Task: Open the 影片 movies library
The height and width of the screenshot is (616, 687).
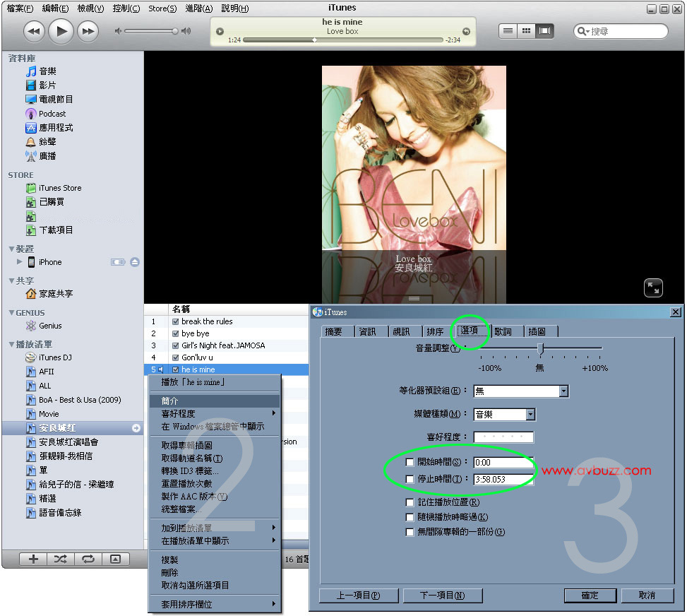Action: point(41,85)
